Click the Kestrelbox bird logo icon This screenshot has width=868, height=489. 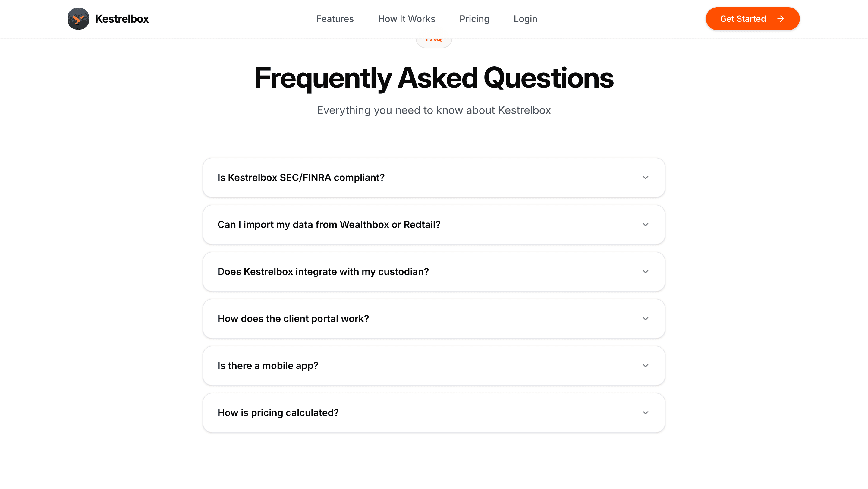pyautogui.click(x=78, y=18)
